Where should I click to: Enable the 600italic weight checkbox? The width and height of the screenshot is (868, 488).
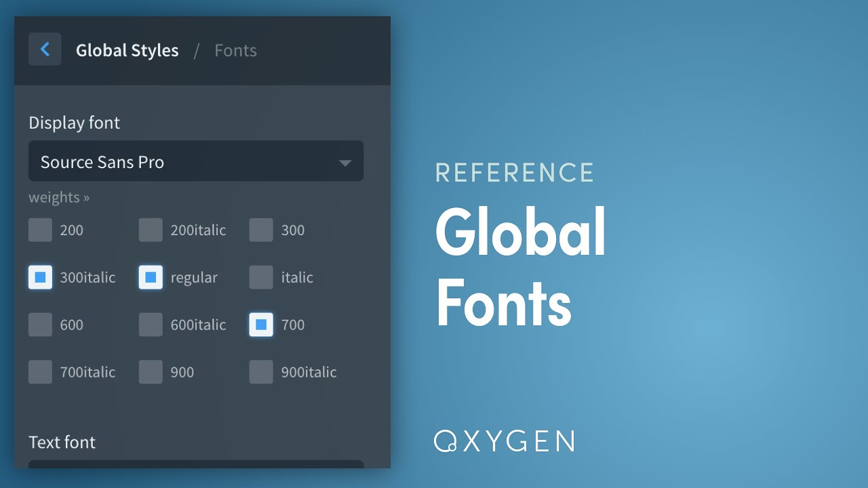click(x=151, y=325)
